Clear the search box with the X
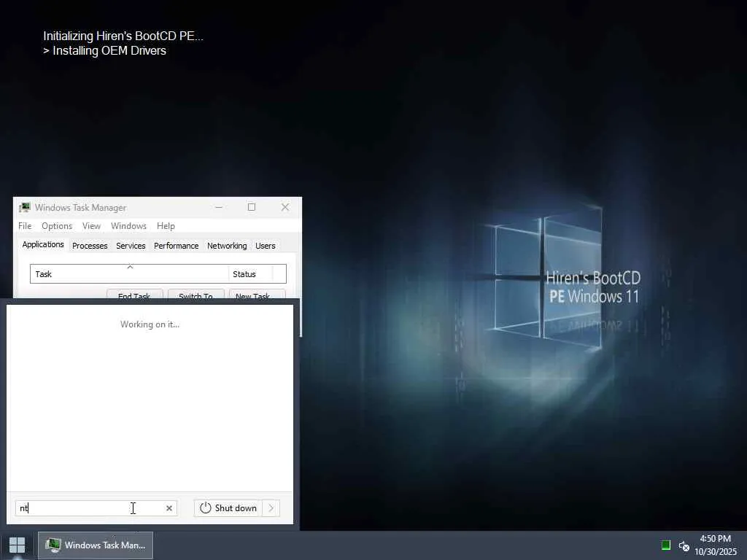Screen dimensions: 747x560 [169, 508]
